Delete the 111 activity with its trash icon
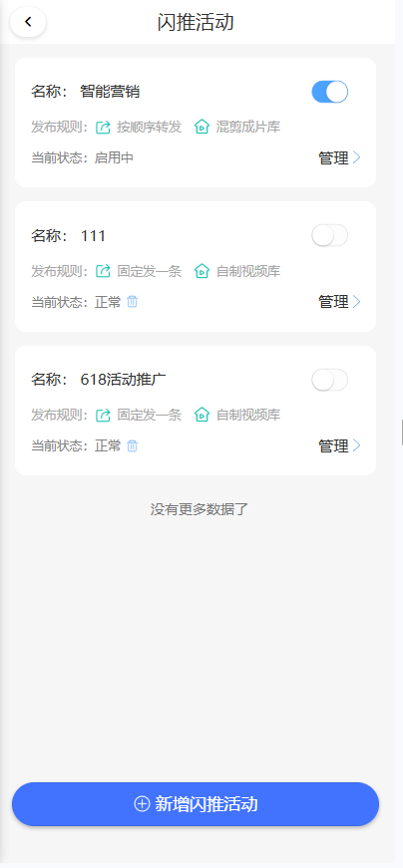Image resolution: width=403 pixels, height=868 pixels. [132, 302]
